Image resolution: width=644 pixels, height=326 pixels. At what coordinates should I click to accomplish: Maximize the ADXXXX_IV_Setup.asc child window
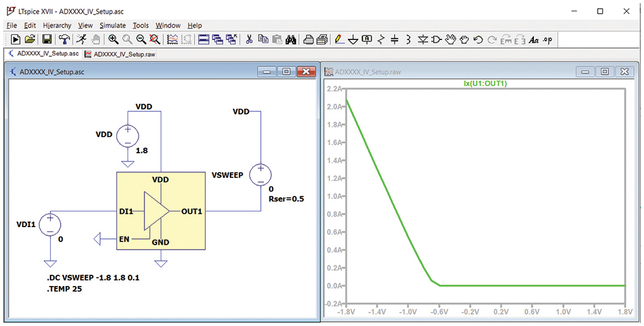[x=286, y=71]
